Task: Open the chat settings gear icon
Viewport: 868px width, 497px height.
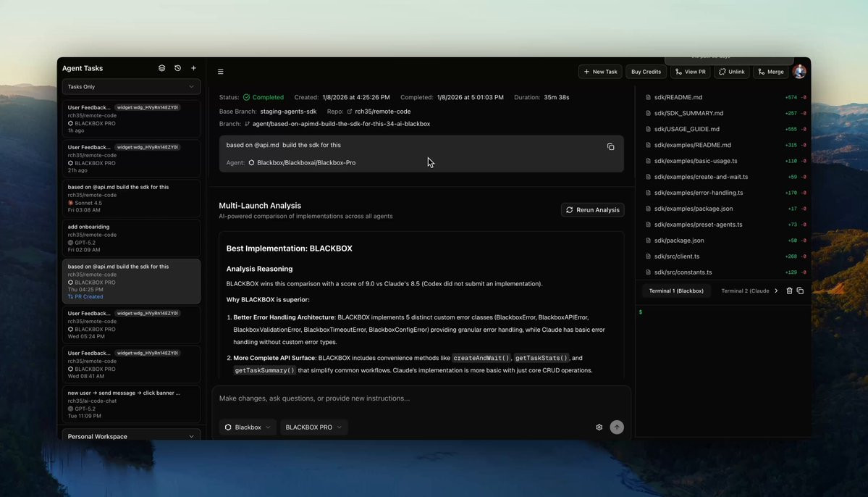Action: click(x=599, y=427)
